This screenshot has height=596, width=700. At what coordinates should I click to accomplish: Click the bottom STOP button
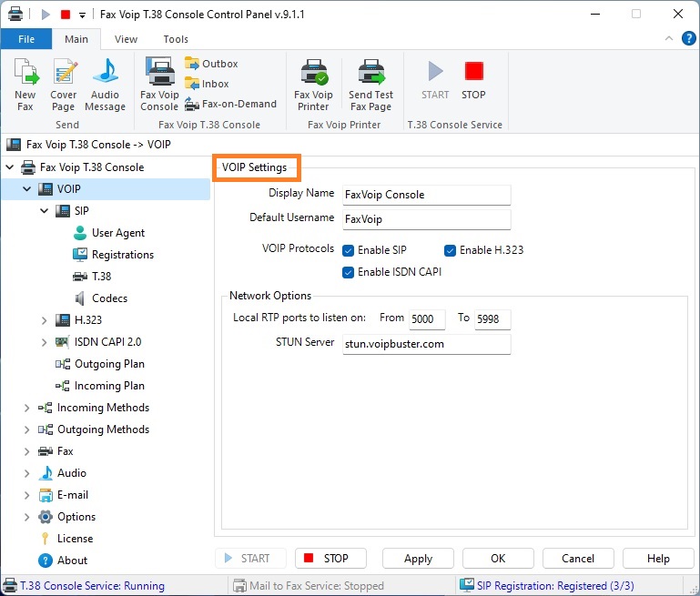pos(330,559)
